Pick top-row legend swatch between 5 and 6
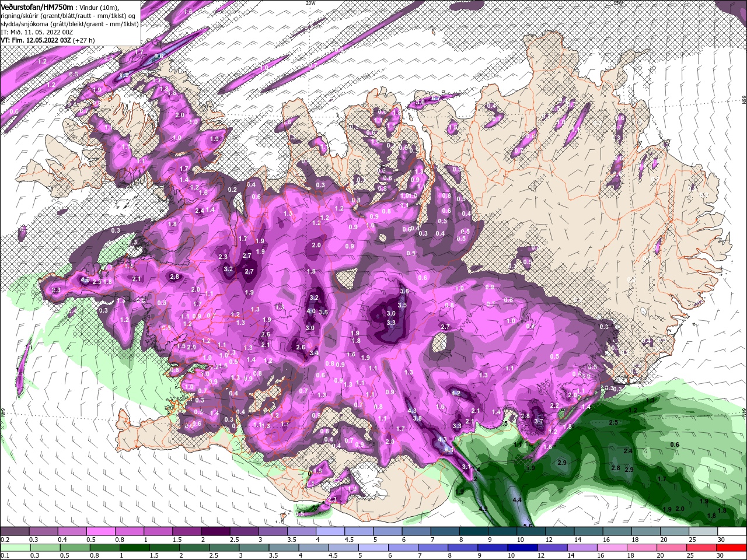747x560 pixels. (388, 530)
